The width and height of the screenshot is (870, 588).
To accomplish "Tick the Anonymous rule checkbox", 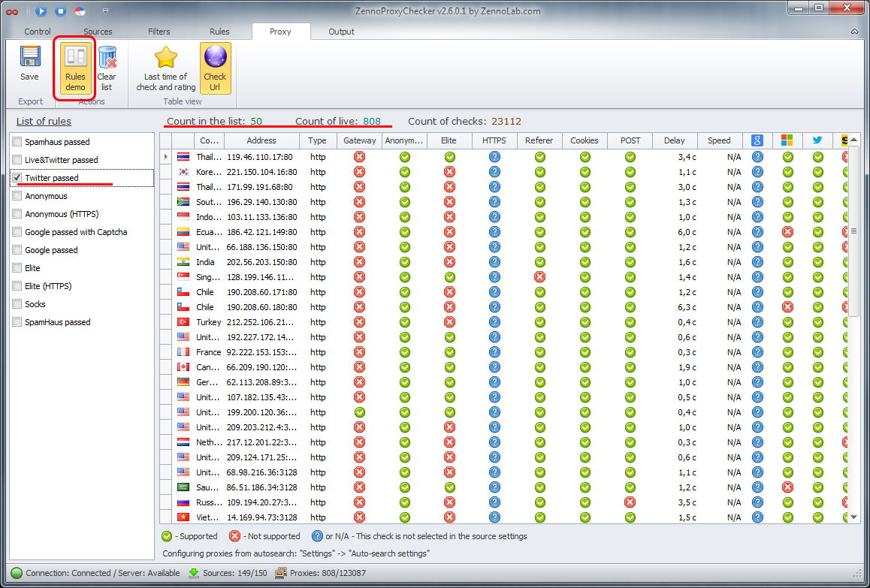I will pos(17,196).
